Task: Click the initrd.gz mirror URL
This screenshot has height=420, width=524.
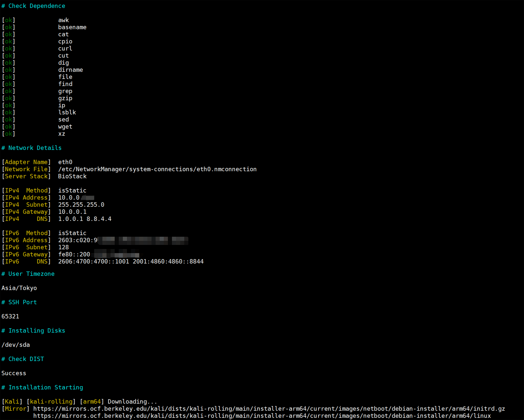Action: pyautogui.click(x=269, y=409)
